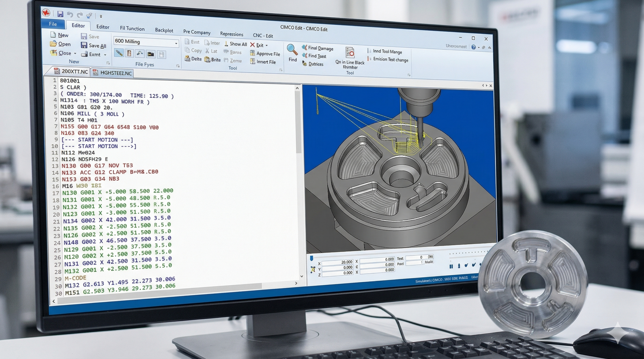This screenshot has height=359, width=644.
Task: Switch to the Backplot ribbon tab
Action: click(164, 30)
